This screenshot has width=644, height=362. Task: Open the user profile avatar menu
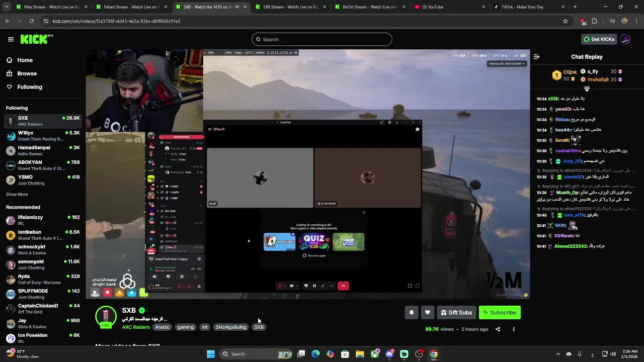click(x=625, y=39)
